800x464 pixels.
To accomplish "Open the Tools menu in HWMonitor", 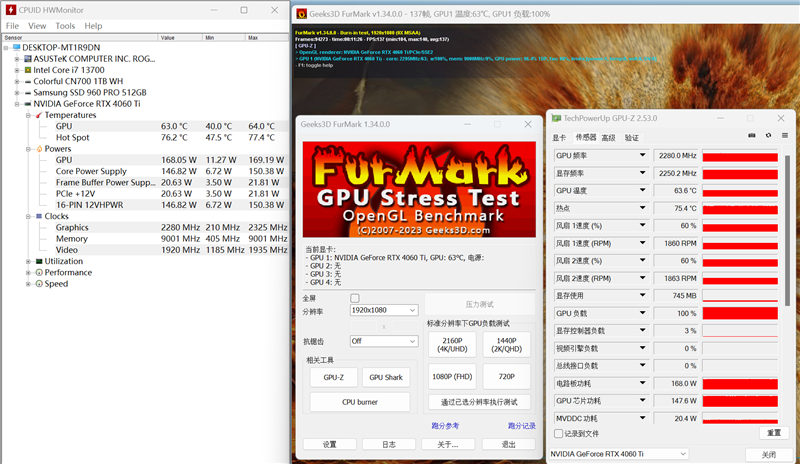I will [65, 26].
